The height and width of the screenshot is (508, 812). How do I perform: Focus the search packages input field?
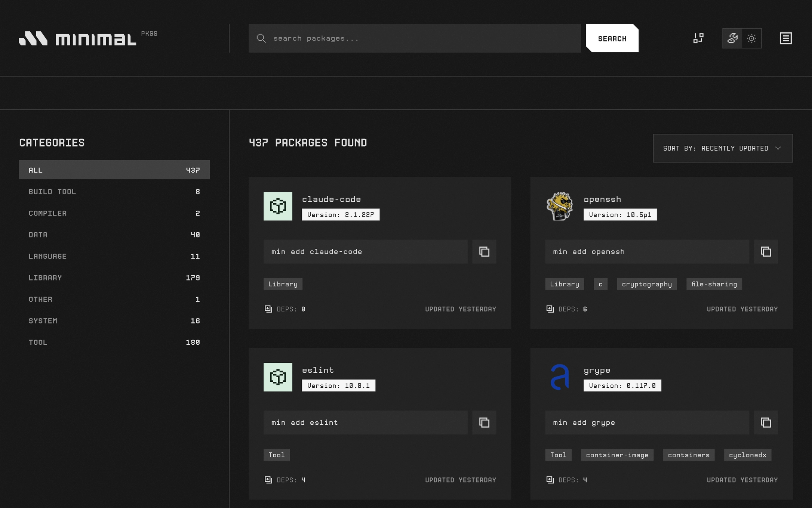pos(415,38)
